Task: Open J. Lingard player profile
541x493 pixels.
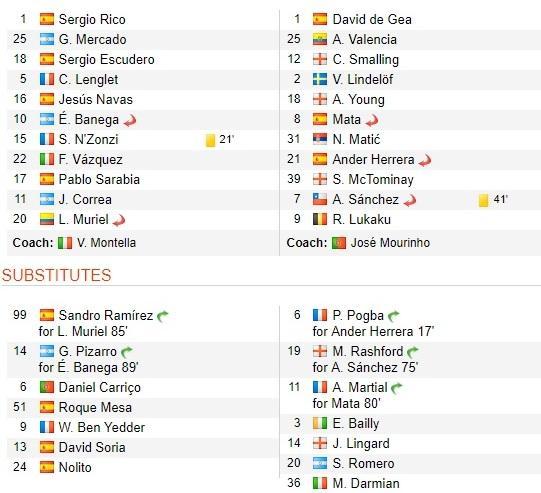Action: (x=361, y=443)
